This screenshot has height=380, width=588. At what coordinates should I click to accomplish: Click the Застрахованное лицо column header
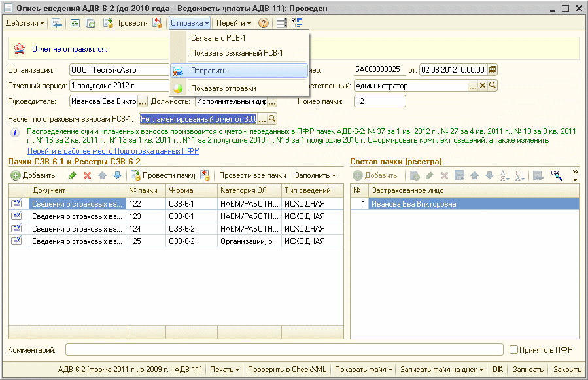pos(474,190)
